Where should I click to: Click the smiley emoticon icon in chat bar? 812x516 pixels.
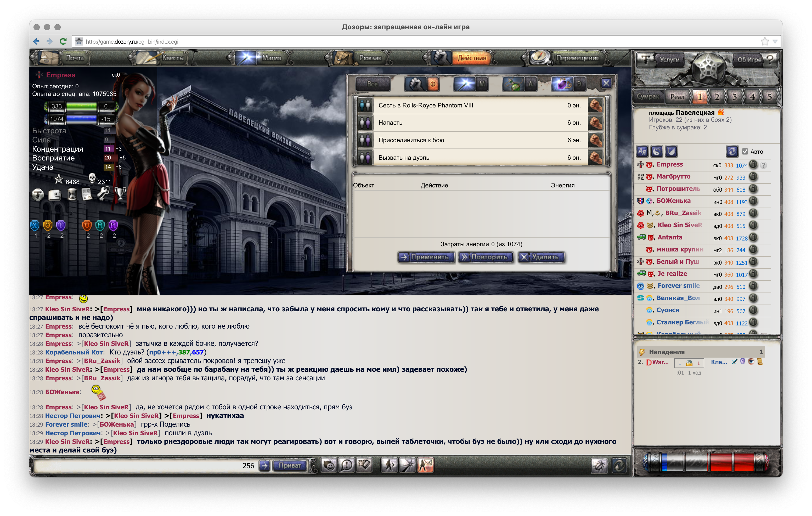[329, 465]
